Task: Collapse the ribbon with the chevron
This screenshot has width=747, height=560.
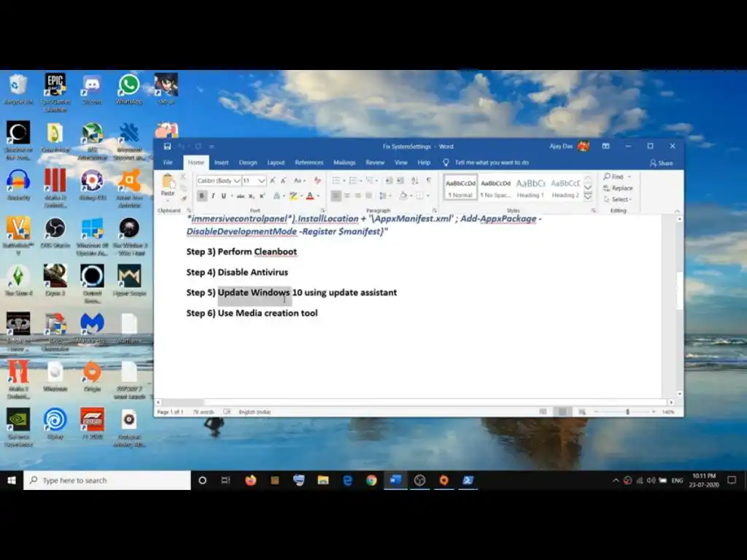Action: (x=677, y=211)
